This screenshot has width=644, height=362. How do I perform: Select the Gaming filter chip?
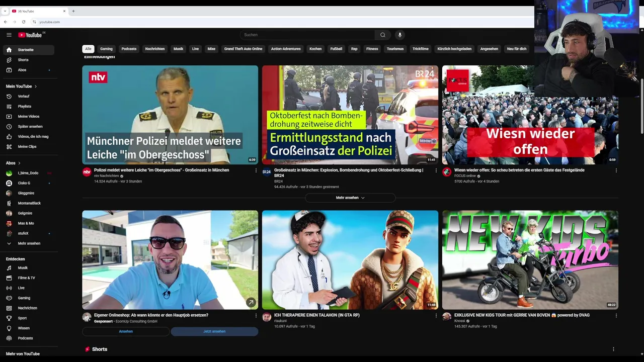point(106,49)
